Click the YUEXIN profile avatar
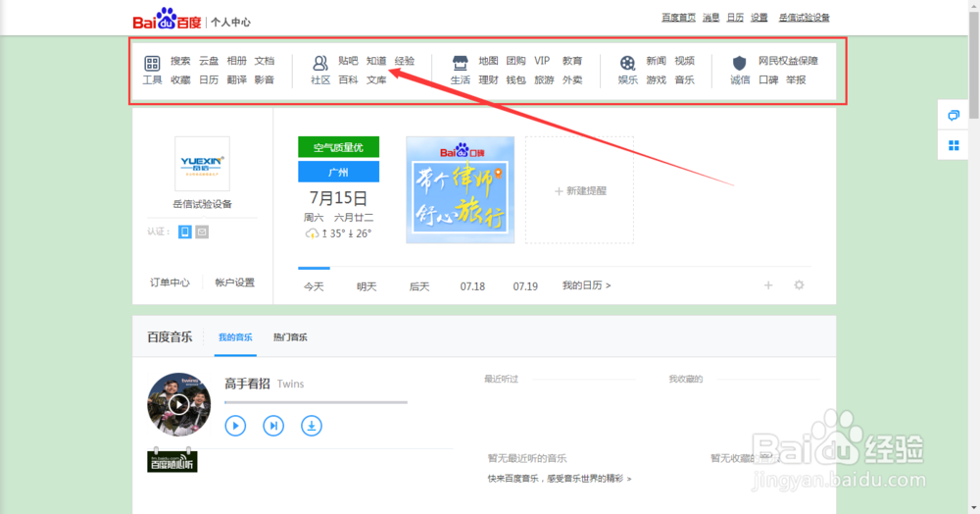 (x=202, y=164)
